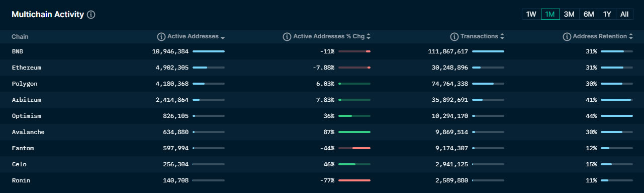Show All time range data

point(624,14)
